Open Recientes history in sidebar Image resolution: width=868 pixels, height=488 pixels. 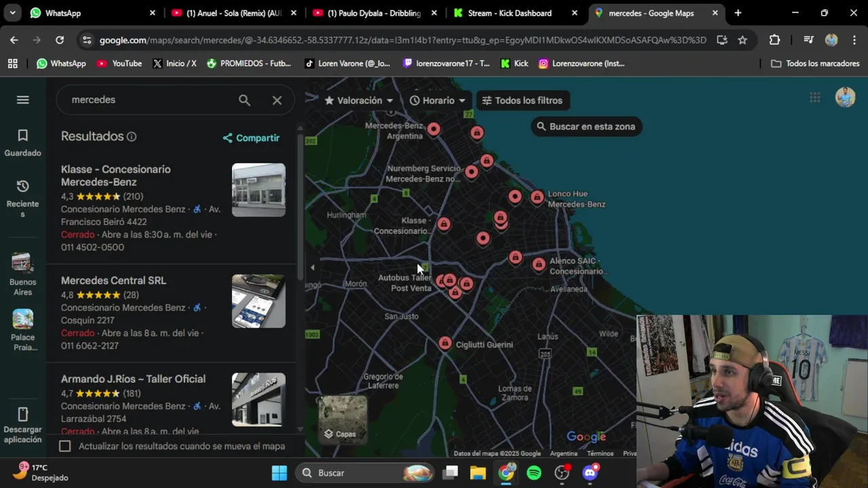tap(22, 199)
